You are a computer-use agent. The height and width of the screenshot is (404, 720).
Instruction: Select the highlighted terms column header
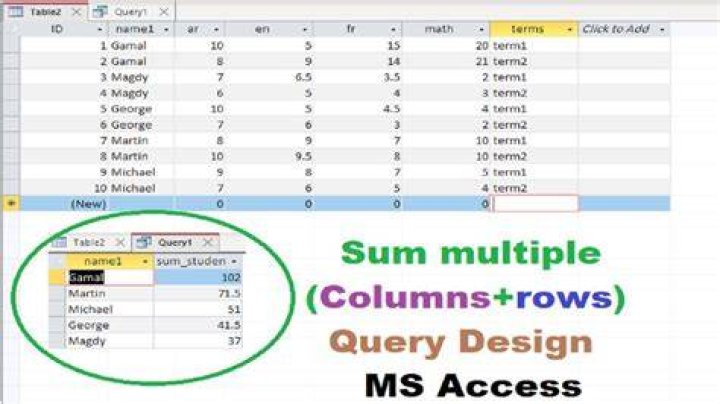(x=534, y=29)
